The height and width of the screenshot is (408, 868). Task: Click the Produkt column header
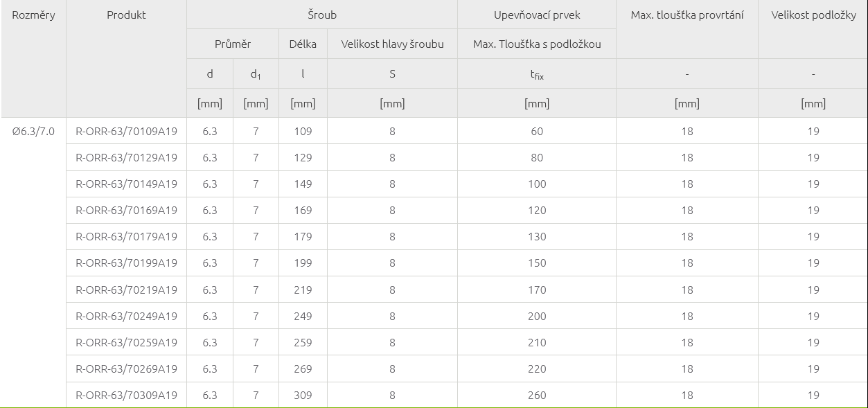coord(126,15)
